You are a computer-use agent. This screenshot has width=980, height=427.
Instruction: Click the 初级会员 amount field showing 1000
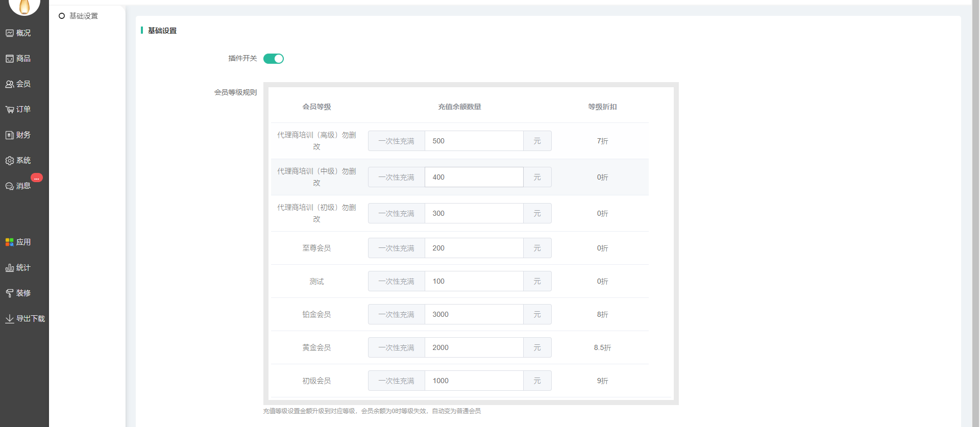(x=474, y=381)
